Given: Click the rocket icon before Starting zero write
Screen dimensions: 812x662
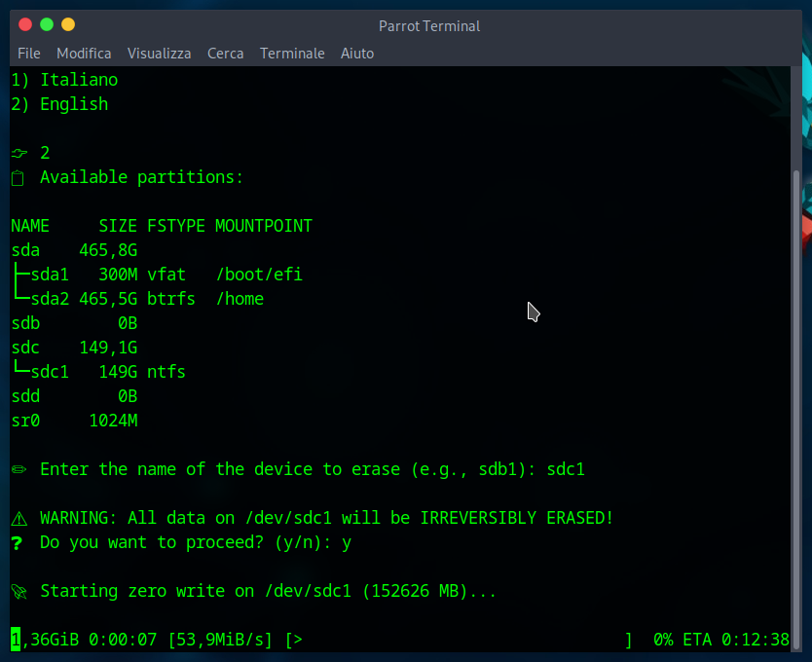Looking at the screenshot, I should pos(18,591).
